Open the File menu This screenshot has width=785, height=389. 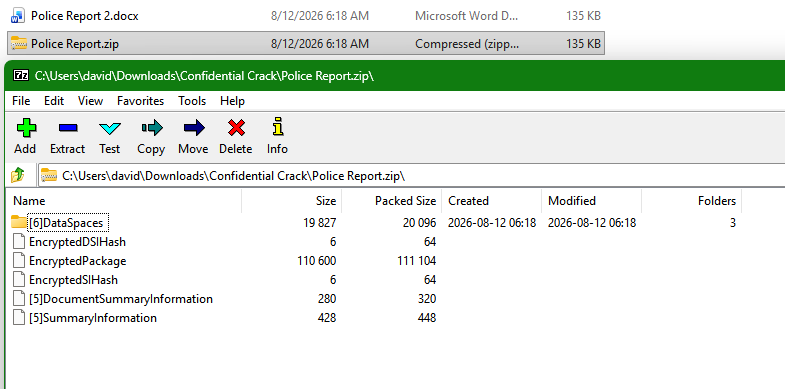(x=21, y=101)
